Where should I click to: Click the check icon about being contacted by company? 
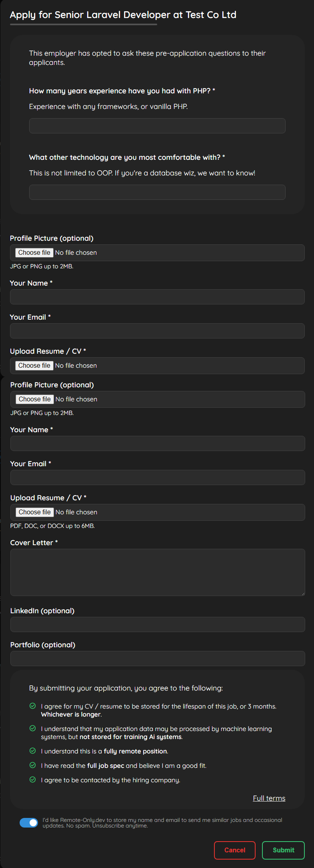coord(33,780)
